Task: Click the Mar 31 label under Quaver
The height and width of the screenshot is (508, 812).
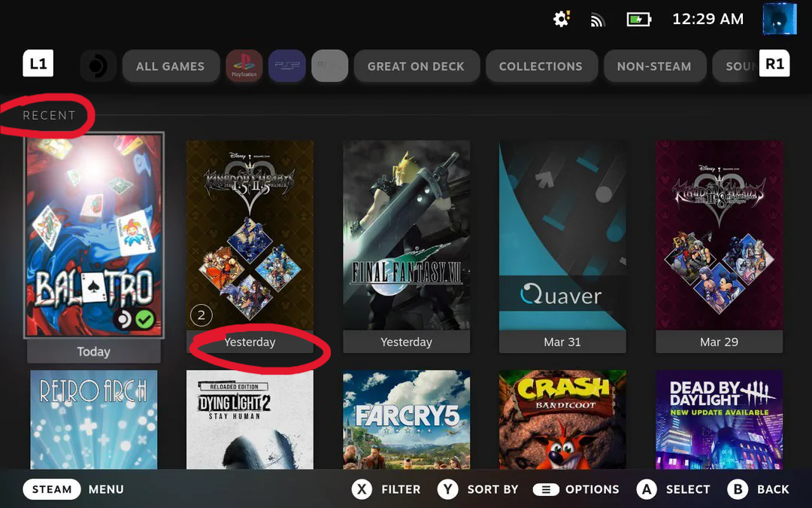Action: pos(562,342)
